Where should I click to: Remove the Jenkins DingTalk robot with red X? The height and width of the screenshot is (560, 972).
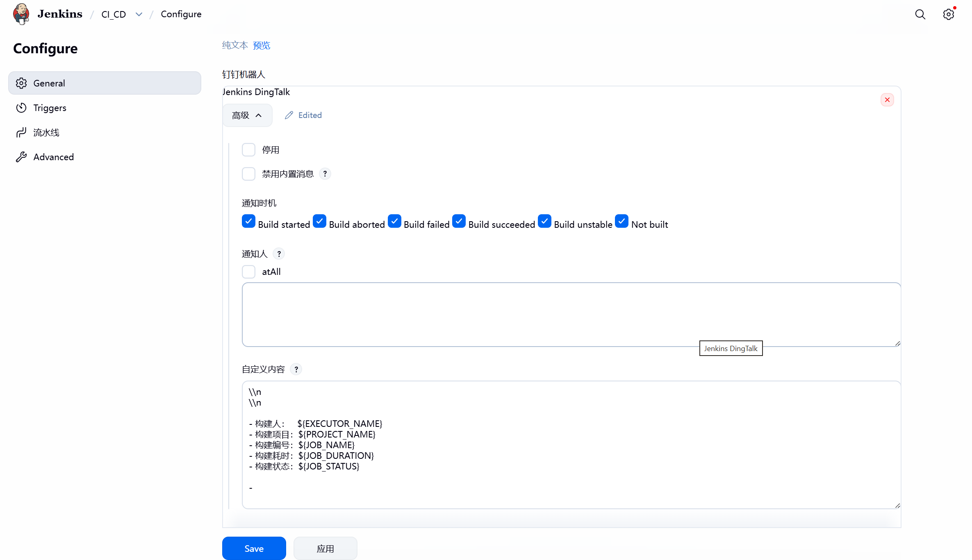pyautogui.click(x=887, y=100)
